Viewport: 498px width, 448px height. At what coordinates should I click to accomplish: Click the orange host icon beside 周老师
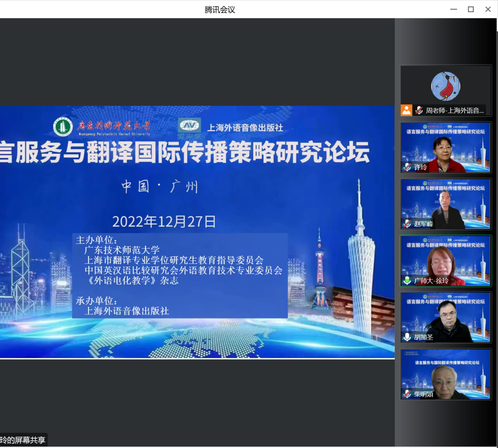[x=407, y=110]
